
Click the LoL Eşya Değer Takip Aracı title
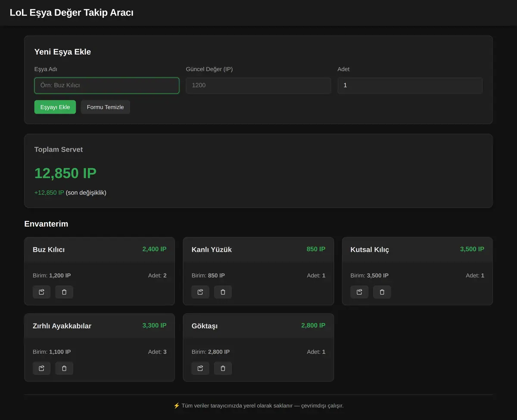pyautogui.click(x=72, y=12)
